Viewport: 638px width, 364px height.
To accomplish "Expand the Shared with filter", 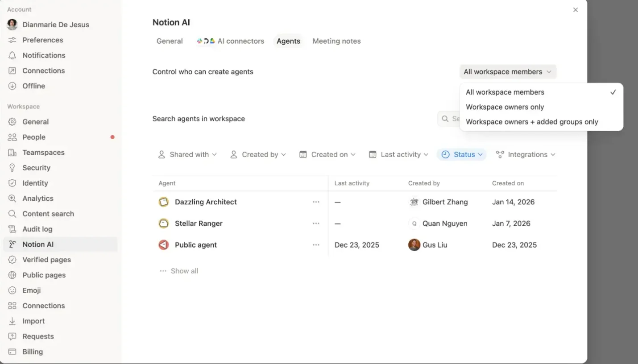I will coord(187,154).
